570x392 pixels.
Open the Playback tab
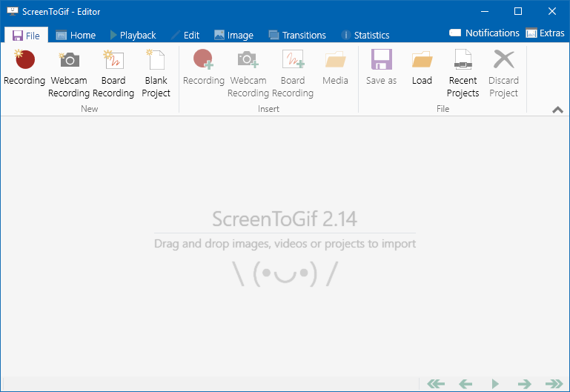click(133, 35)
